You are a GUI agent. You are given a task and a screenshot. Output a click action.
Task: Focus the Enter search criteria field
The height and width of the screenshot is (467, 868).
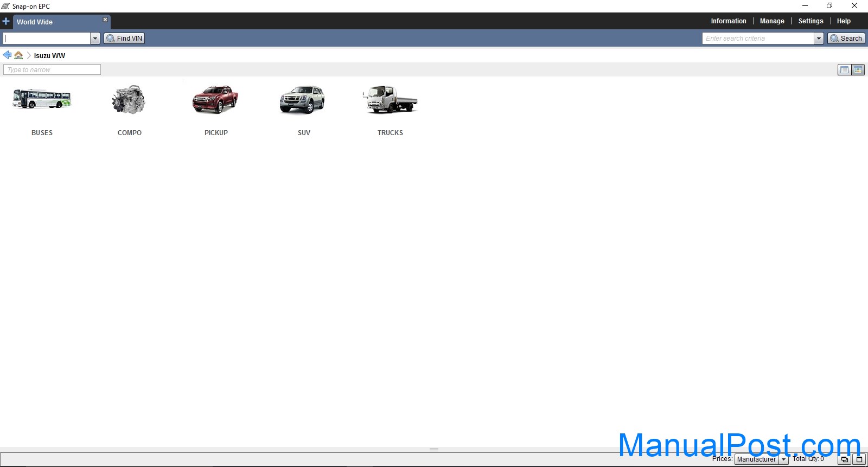(758, 39)
